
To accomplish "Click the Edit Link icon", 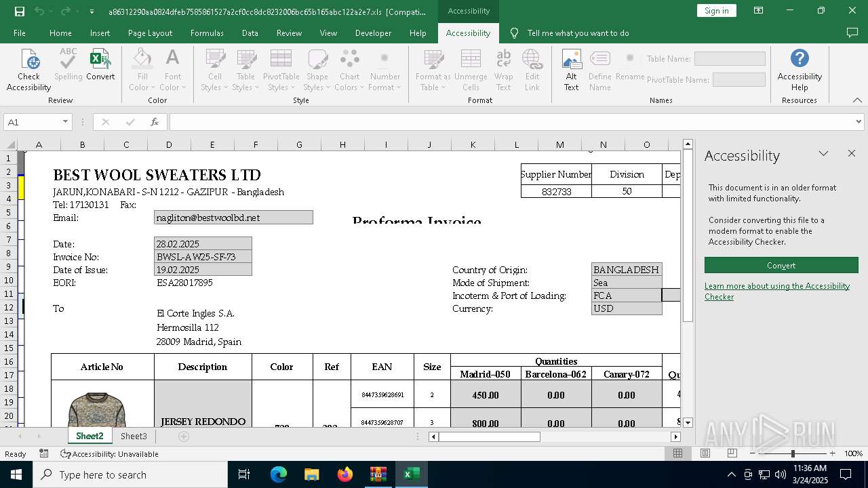I will pyautogui.click(x=532, y=59).
